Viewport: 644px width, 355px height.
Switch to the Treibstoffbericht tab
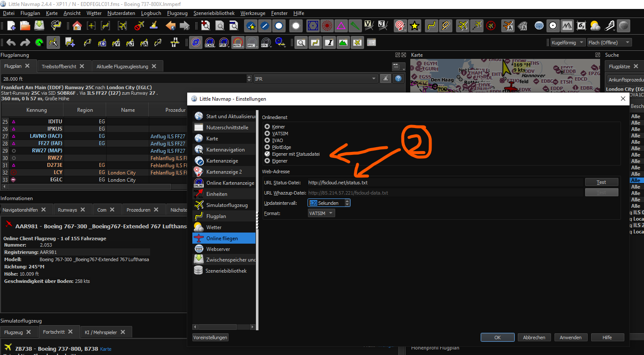click(x=59, y=67)
